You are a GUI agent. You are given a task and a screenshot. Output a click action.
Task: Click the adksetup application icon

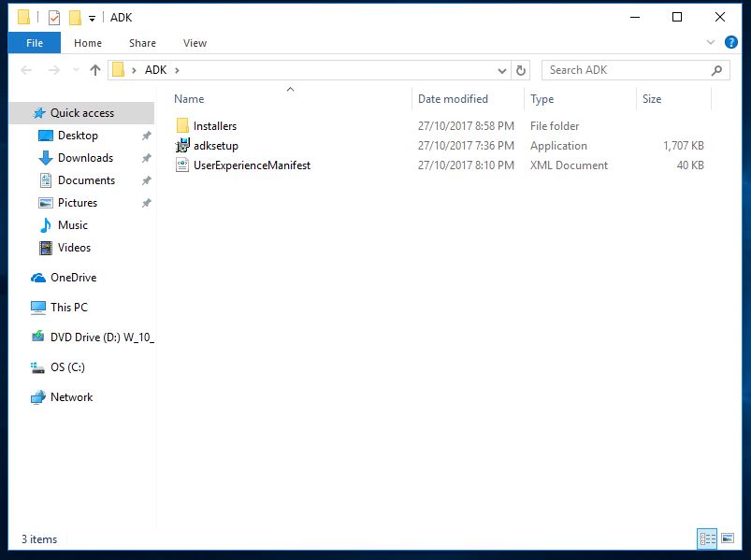coord(182,146)
